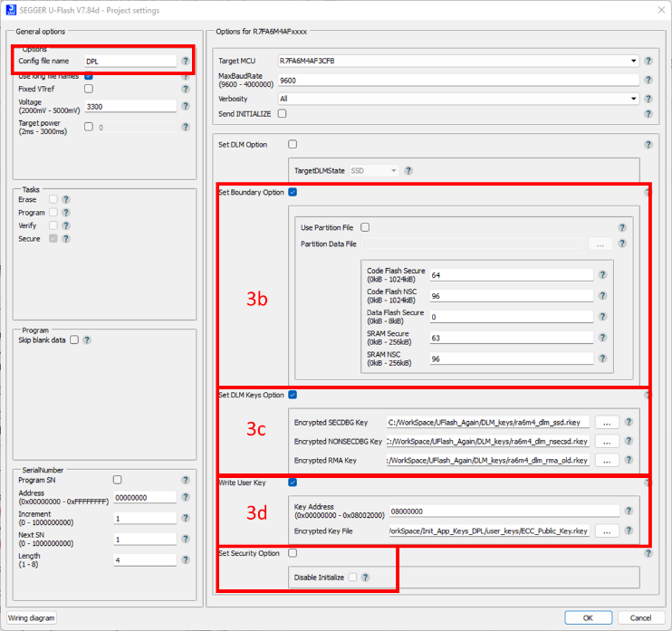The height and width of the screenshot is (631, 672).
Task: Enable the Fixed VTref checkbox
Action: coord(89,89)
